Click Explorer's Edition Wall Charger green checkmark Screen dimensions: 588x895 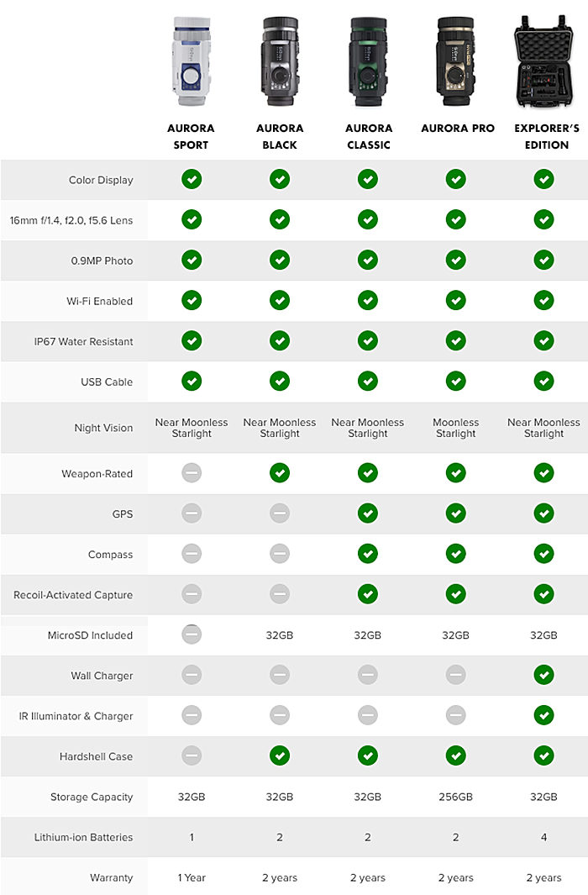tap(544, 675)
